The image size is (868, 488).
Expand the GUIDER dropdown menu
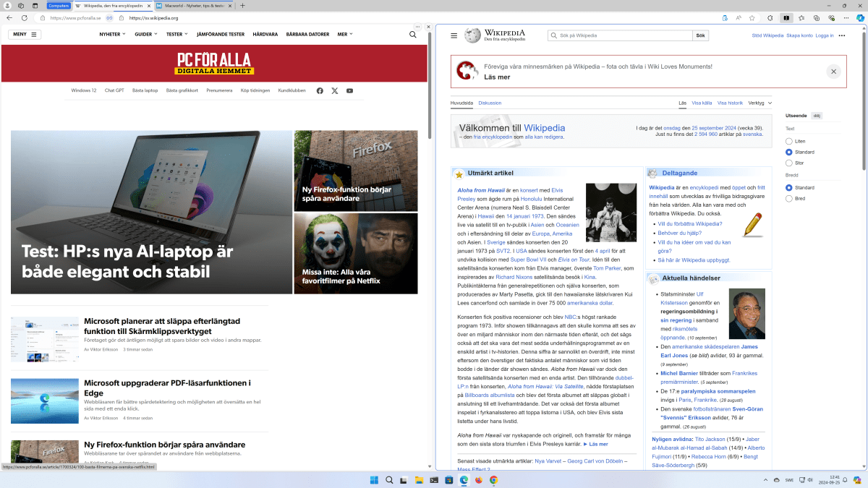[146, 34]
